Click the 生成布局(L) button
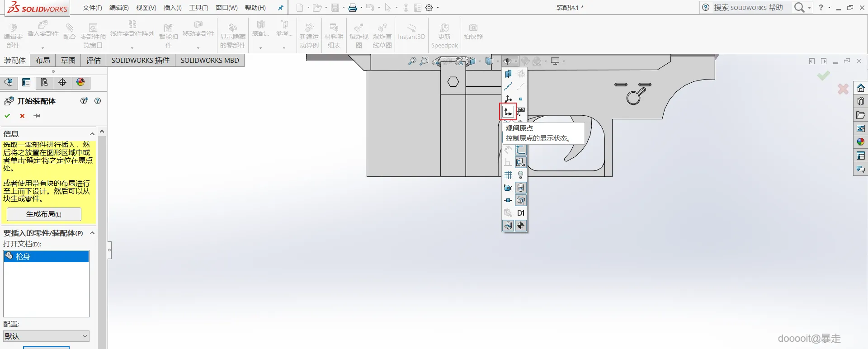 44,214
